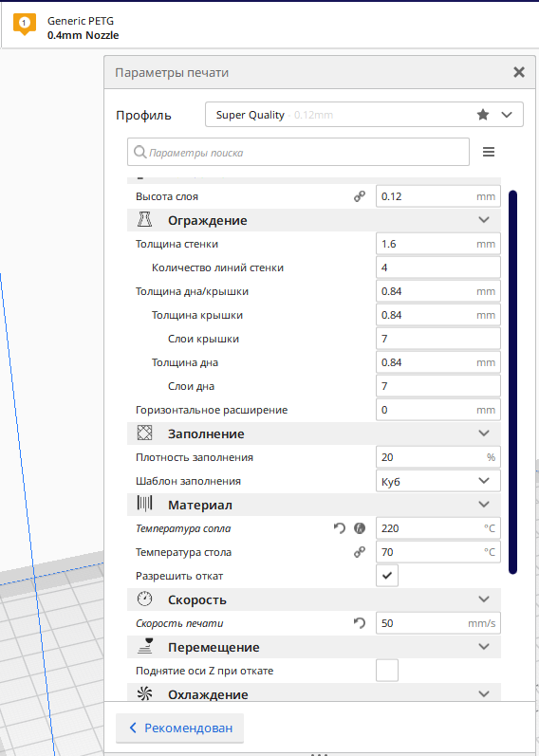Open the Шаблон заполнения Куб dropdown

click(x=438, y=481)
